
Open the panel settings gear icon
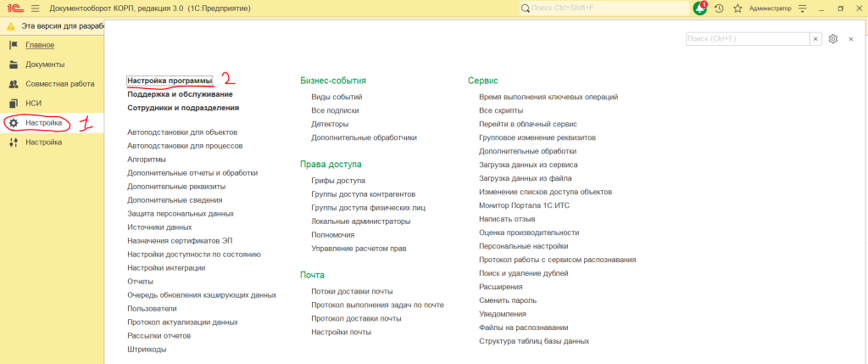tap(833, 39)
